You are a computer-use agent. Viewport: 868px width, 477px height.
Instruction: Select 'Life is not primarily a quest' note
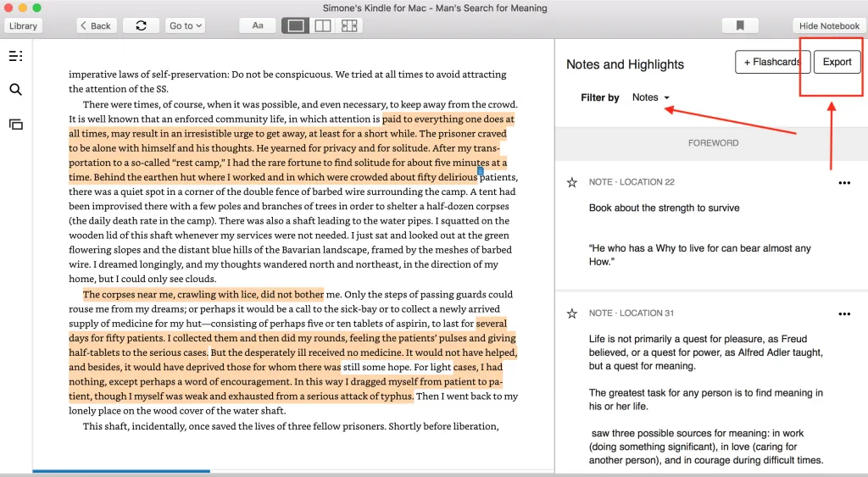click(x=706, y=352)
